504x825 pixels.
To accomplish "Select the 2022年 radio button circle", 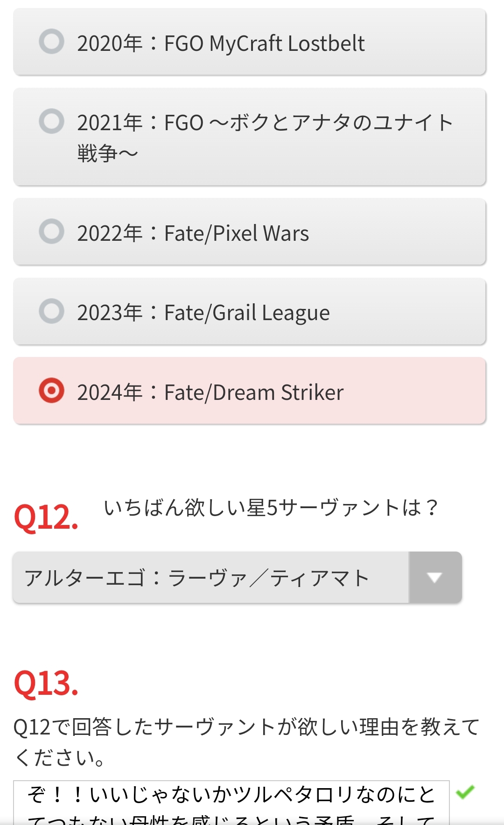I will click(51, 231).
